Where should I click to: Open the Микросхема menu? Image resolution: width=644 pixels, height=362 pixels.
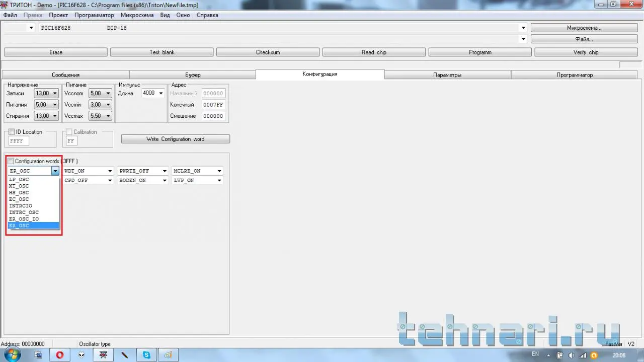(137, 15)
